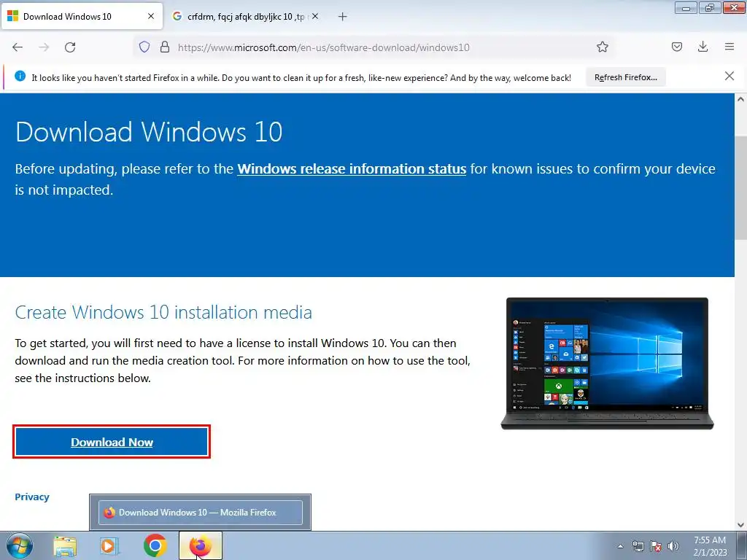Viewport: 747px width, 560px height.
Task: Open Google Chrome from the taskbar
Action: pos(155,545)
